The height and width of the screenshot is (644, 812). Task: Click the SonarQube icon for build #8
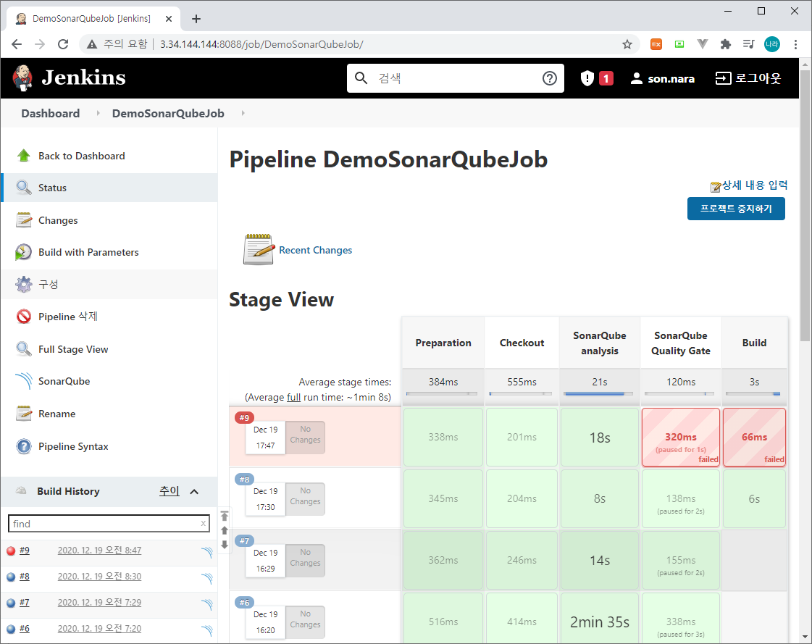[x=206, y=578]
